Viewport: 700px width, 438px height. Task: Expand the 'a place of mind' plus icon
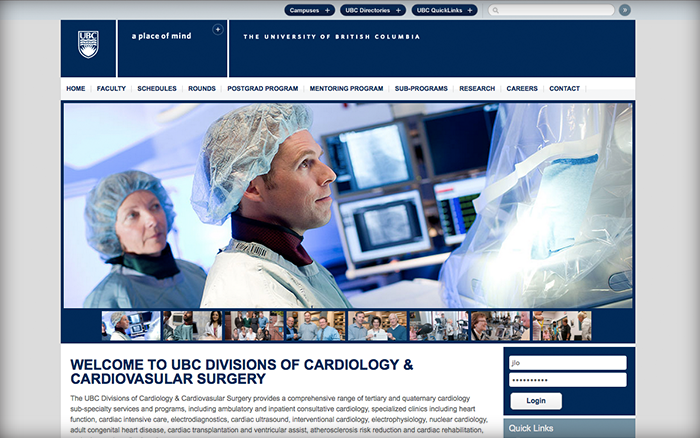point(217,29)
